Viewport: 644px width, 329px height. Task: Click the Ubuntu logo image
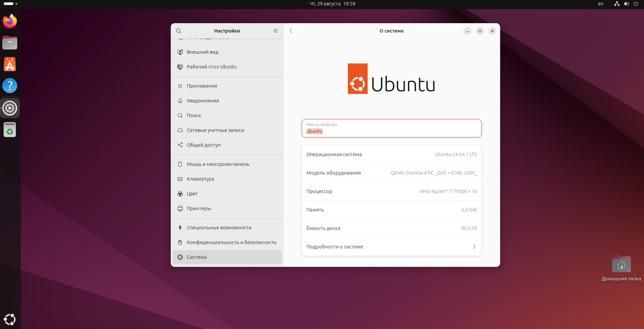391,78
